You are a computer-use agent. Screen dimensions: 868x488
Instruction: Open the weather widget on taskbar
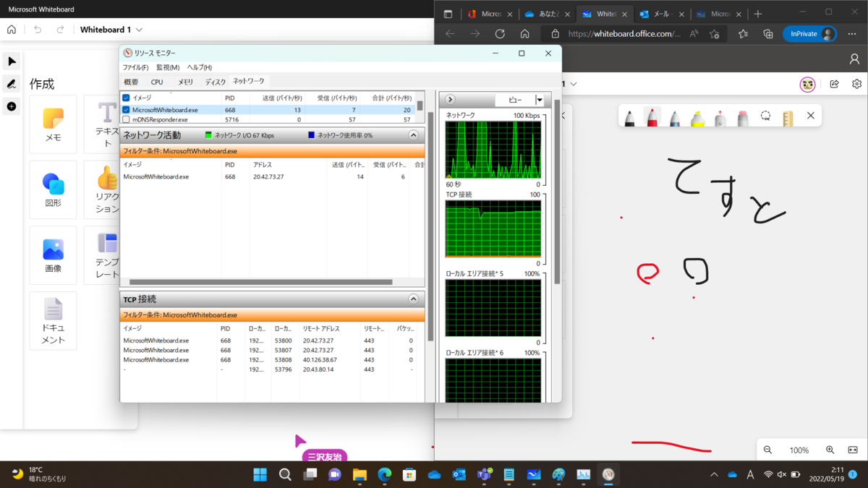tap(40, 474)
